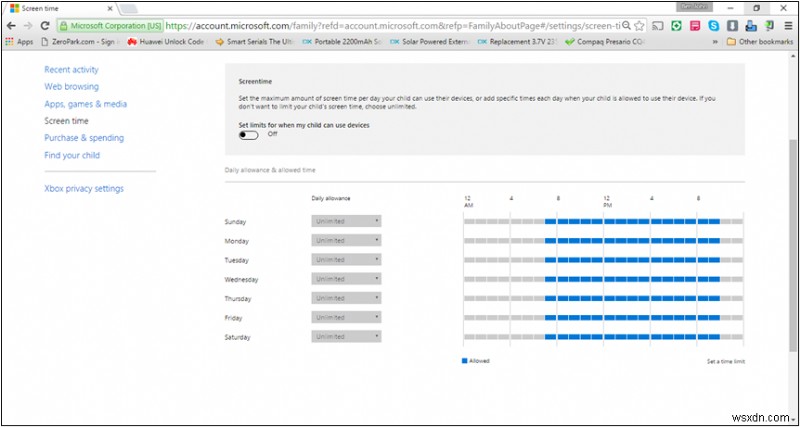This screenshot has width=800, height=427.
Task: Open Friday daily allowance dropdown
Action: pos(346,317)
